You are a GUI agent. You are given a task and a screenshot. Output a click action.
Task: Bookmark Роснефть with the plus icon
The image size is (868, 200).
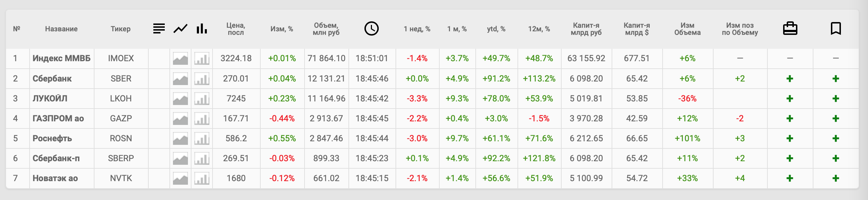[836, 138]
